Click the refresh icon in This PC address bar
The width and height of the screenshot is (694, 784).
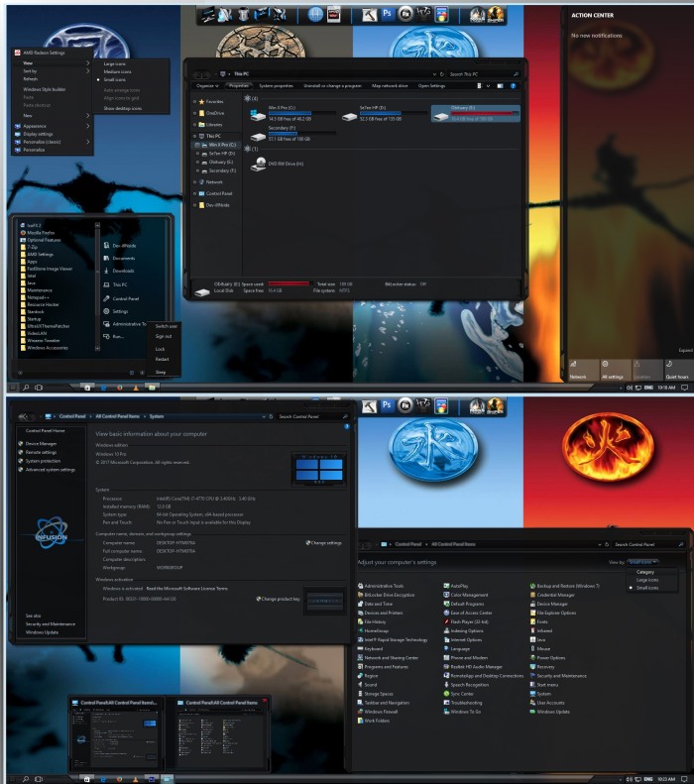[x=442, y=74]
